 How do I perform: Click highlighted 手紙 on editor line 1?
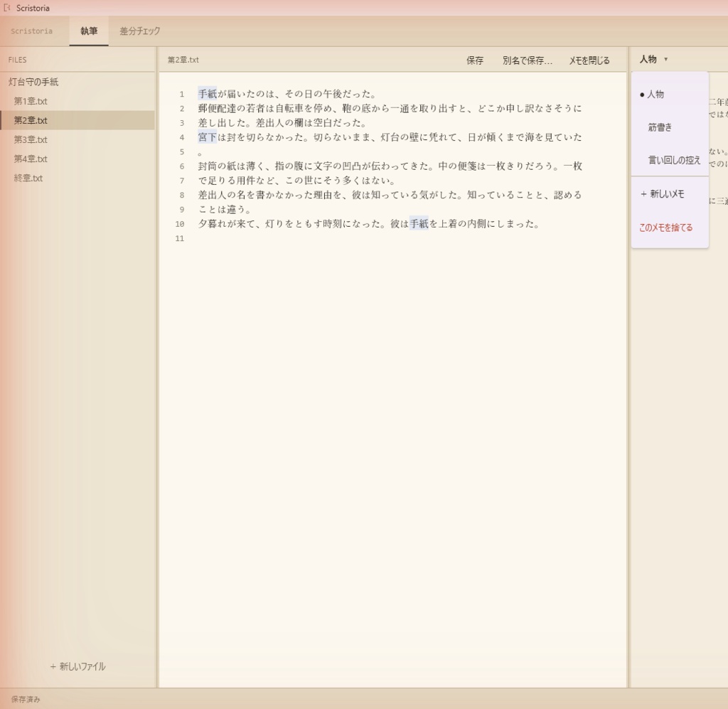click(208, 94)
